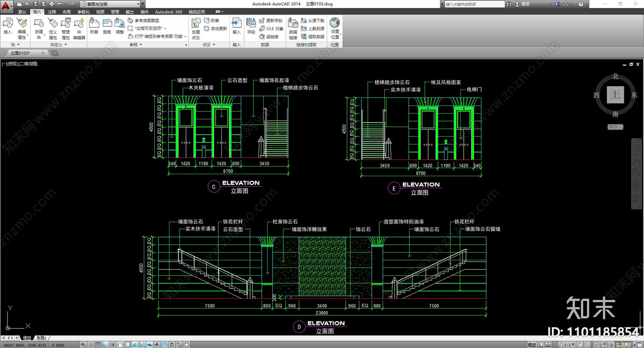
Task: Switch to the 注释 ribbon tab
Action: point(52,12)
